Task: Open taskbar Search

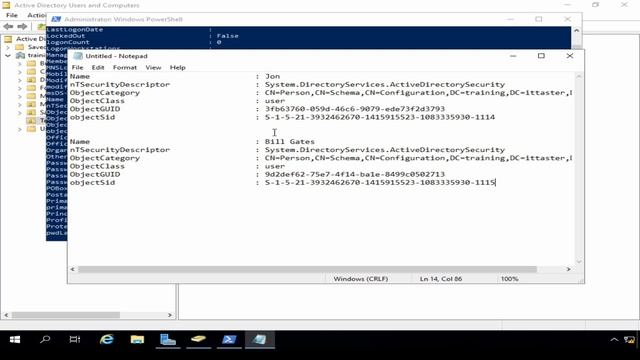Action: click(x=45, y=340)
